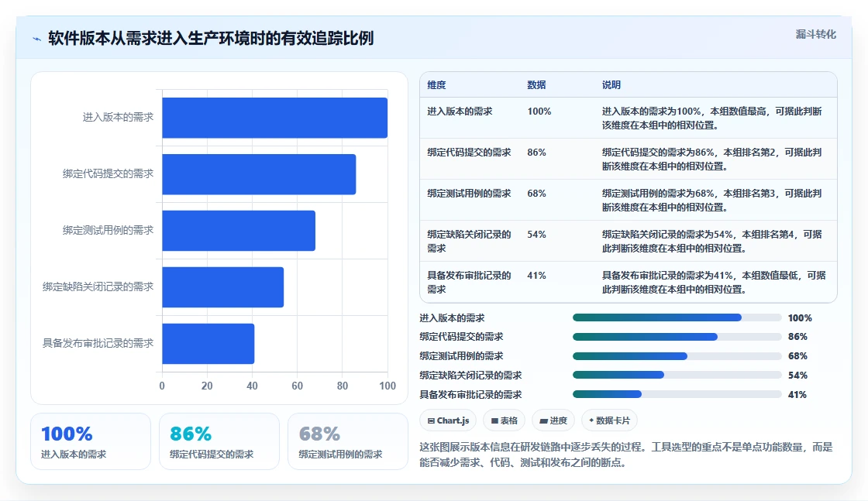Click the chart y-axis label 绑定代码提交的需求
This screenshot has width=868, height=501.
(108, 173)
